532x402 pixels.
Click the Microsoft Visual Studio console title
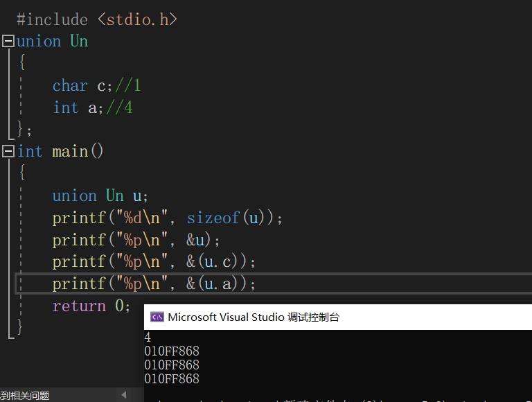[254, 317]
